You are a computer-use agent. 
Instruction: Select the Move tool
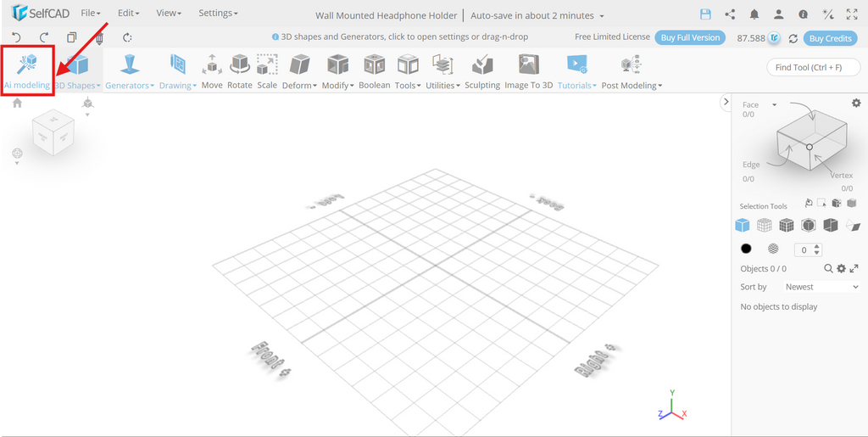[212, 72]
